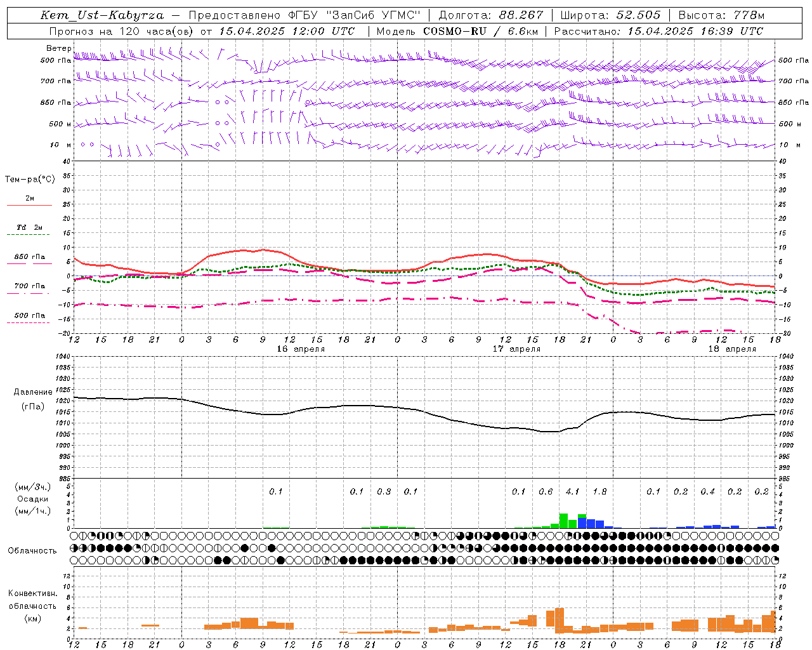Click the 'Рассчитано: 15.04.2025 16:39 UTC' timestamp
This screenshot has height=650, width=812.
pyautogui.click(x=658, y=31)
